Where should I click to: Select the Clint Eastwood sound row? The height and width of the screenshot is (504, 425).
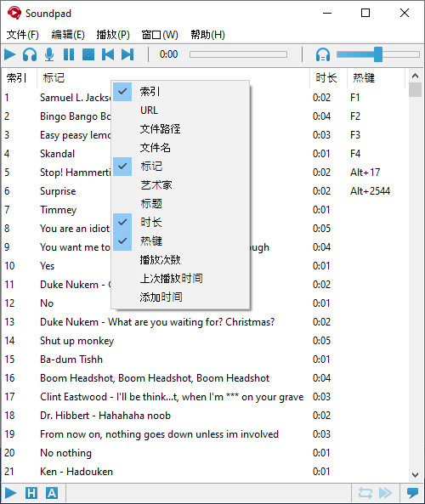tap(204, 397)
